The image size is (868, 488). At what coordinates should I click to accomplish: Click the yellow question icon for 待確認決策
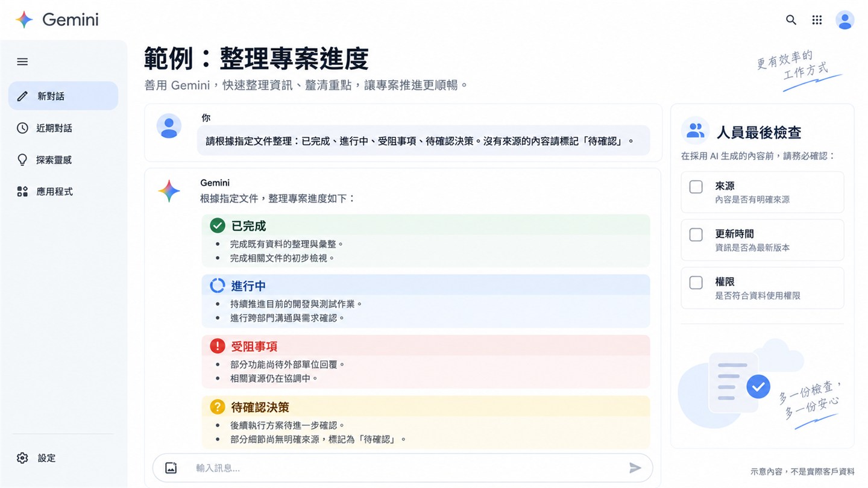(217, 407)
